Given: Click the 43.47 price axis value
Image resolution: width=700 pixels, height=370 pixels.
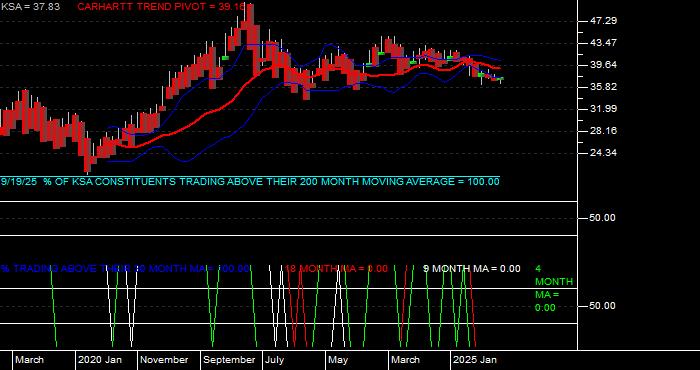Looking at the screenshot, I should click(603, 43).
